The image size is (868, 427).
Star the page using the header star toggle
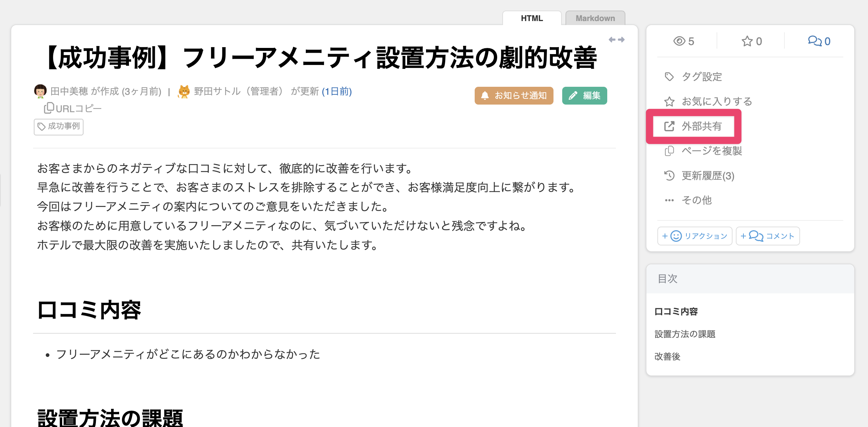point(747,41)
